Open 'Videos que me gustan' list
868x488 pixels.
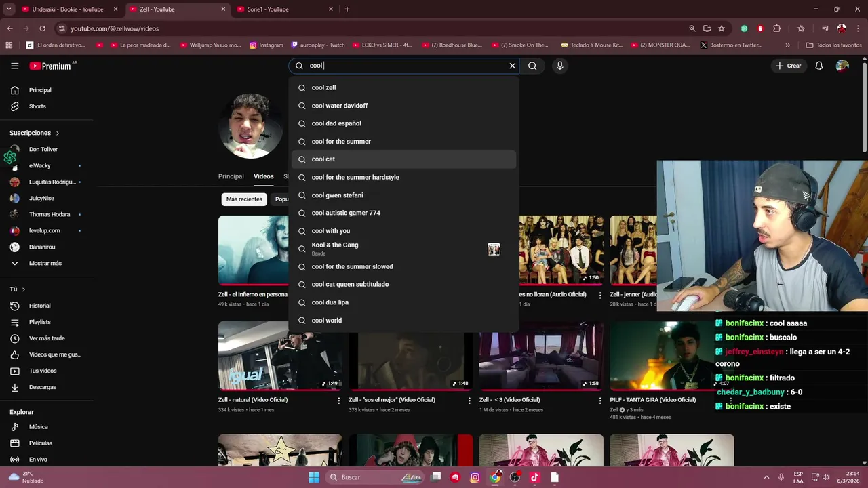(x=45, y=354)
